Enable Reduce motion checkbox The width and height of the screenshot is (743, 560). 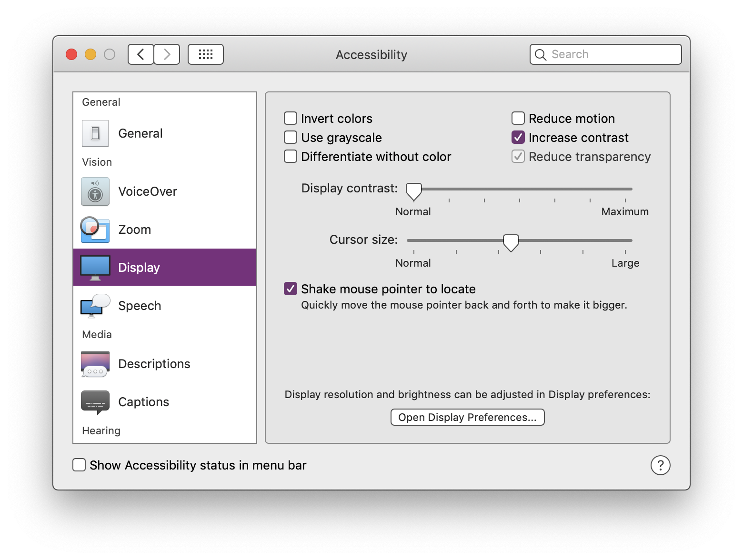518,118
